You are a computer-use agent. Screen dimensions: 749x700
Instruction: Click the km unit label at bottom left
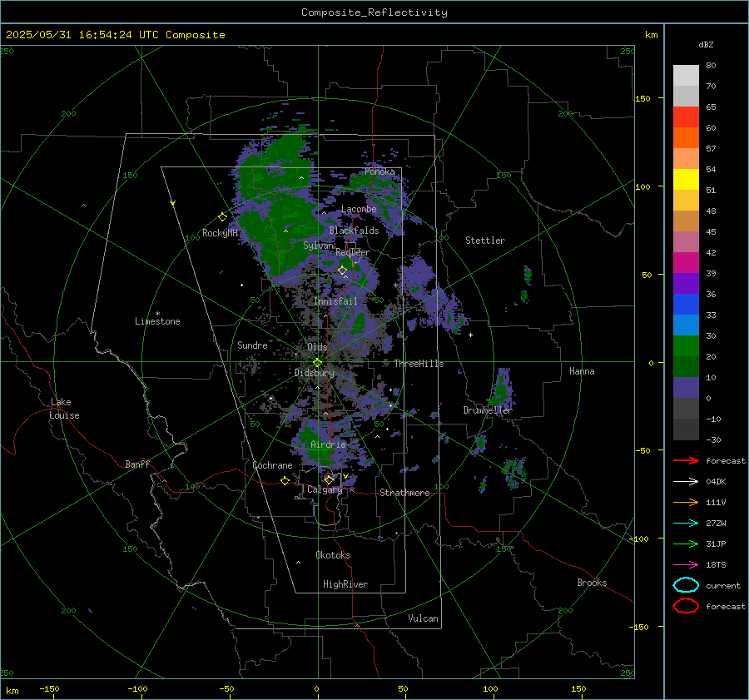pos(12,691)
